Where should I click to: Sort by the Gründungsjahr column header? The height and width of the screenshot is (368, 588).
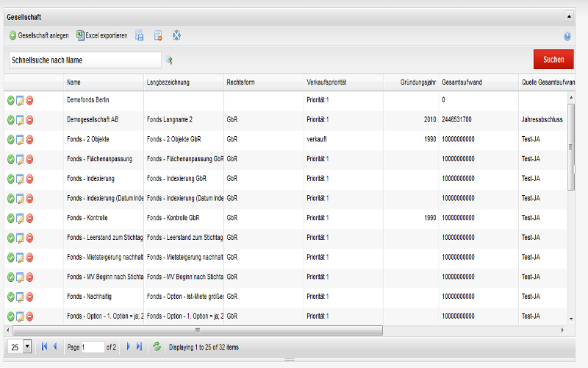coord(411,82)
